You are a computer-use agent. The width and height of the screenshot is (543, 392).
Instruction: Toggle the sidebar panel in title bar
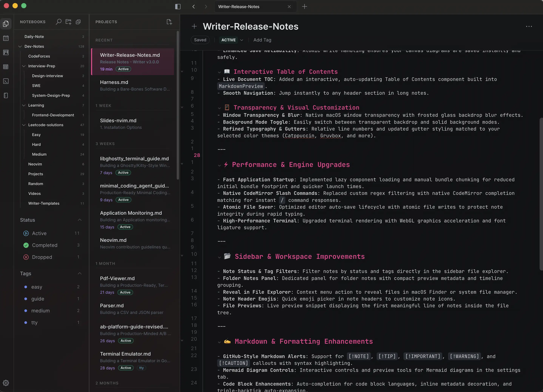[x=178, y=6]
